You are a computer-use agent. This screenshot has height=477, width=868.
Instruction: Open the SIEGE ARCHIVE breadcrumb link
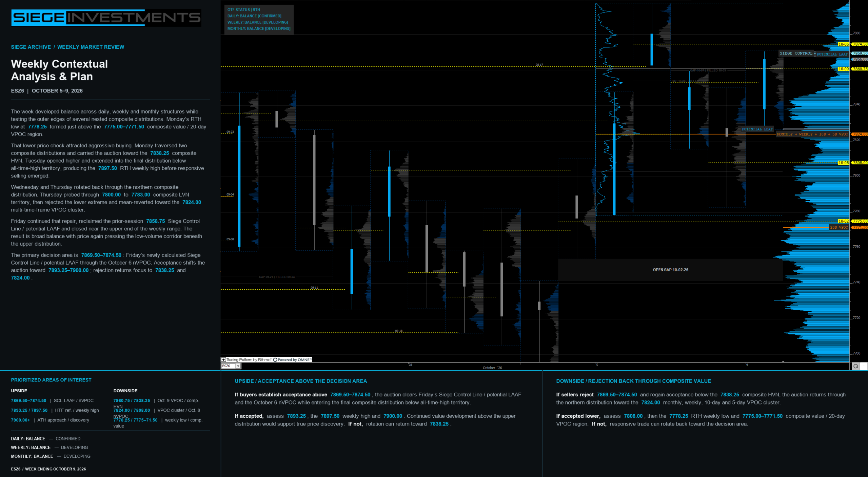(31, 47)
